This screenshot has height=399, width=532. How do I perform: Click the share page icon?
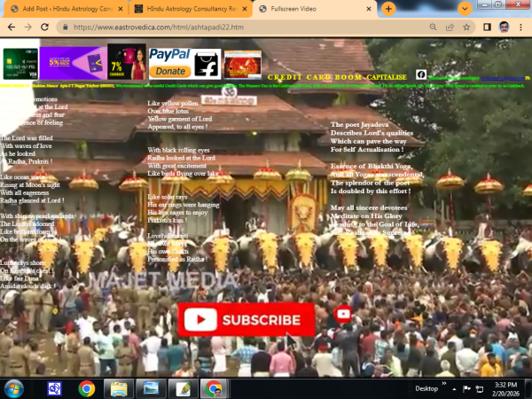pyautogui.click(x=451, y=27)
